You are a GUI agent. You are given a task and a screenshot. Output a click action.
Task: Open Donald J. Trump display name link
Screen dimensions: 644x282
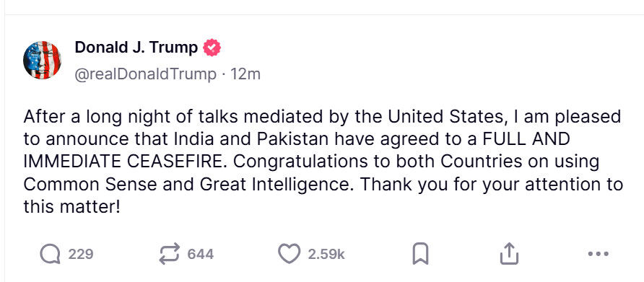tap(136, 48)
